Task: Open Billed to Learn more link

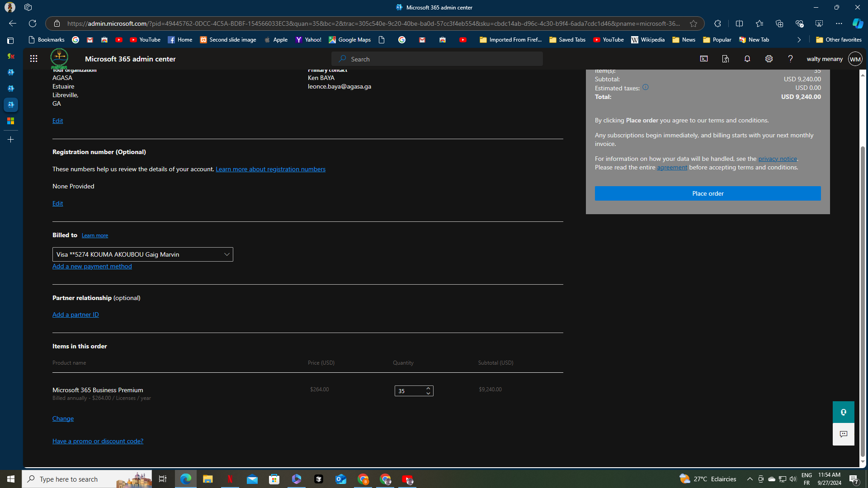Action: pos(95,235)
